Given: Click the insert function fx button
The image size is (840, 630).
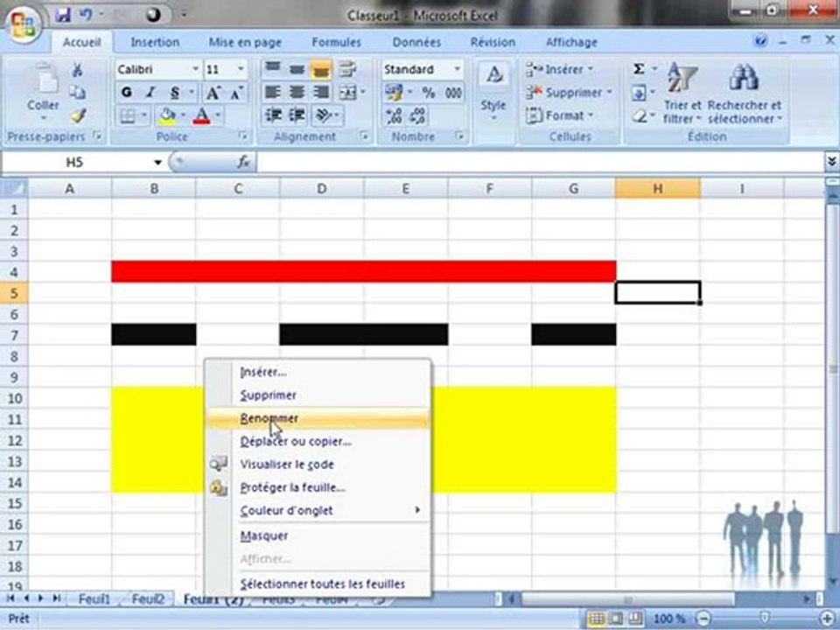Looking at the screenshot, I should point(244,161).
